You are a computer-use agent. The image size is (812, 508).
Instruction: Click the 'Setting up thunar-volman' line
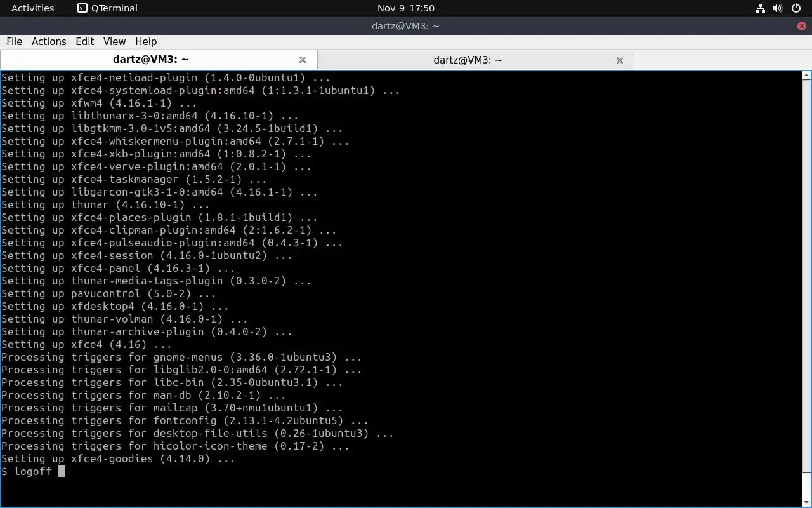124,319
